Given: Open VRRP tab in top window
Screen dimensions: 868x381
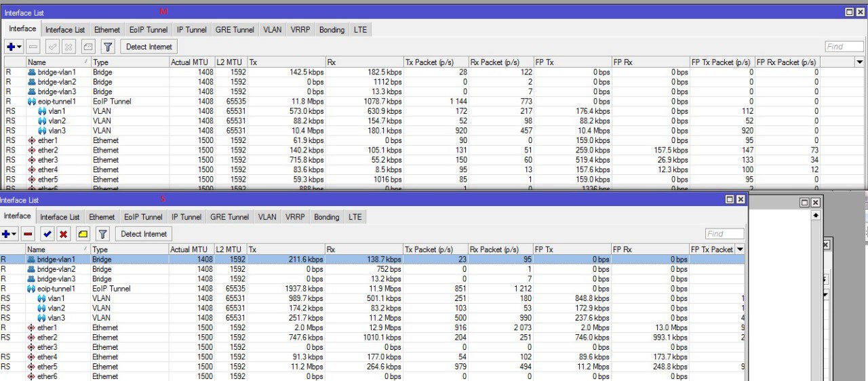Looking at the screenshot, I should pyautogui.click(x=300, y=30).
